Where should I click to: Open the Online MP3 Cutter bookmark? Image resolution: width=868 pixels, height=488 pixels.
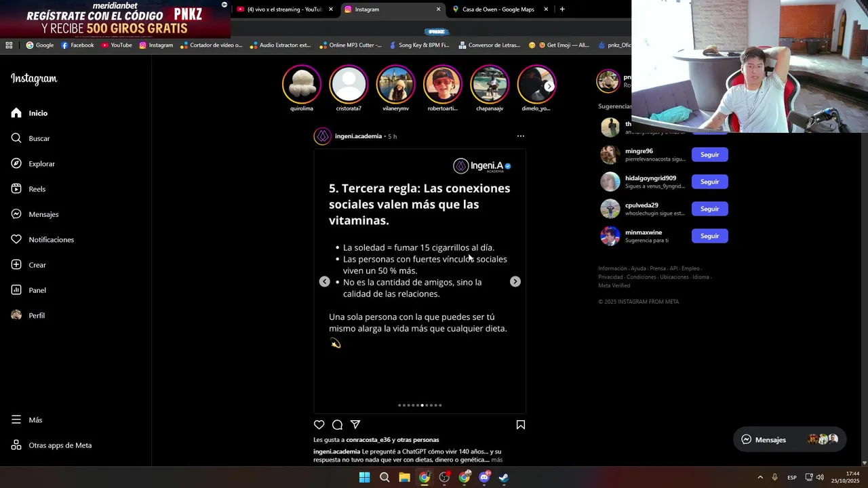pos(350,45)
